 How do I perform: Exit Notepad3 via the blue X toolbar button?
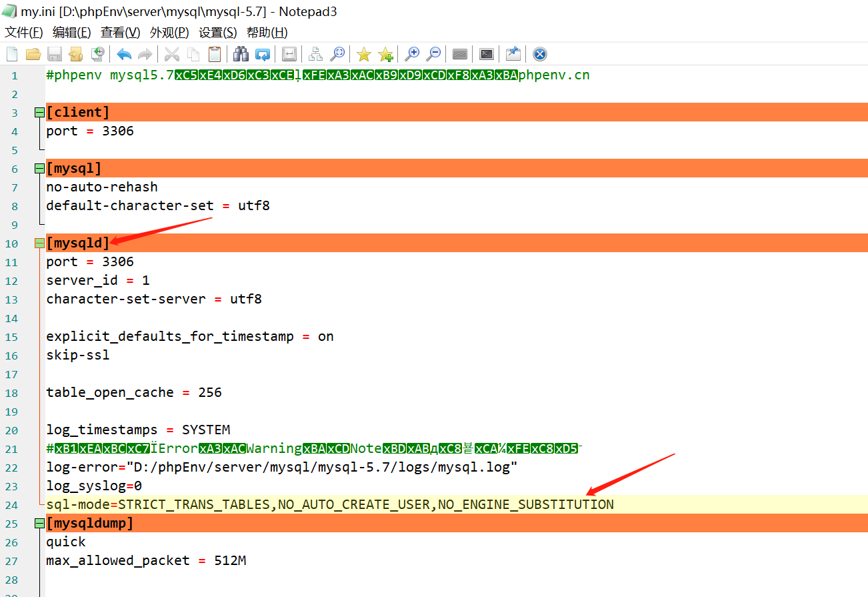point(539,54)
